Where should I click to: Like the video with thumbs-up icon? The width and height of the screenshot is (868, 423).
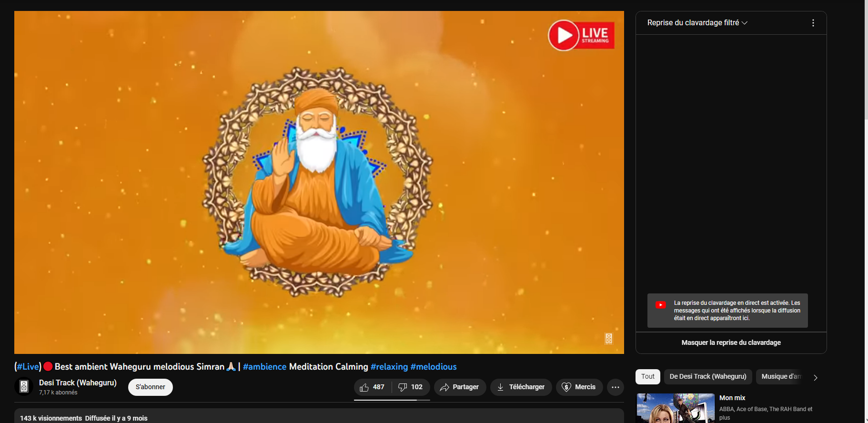(373, 387)
